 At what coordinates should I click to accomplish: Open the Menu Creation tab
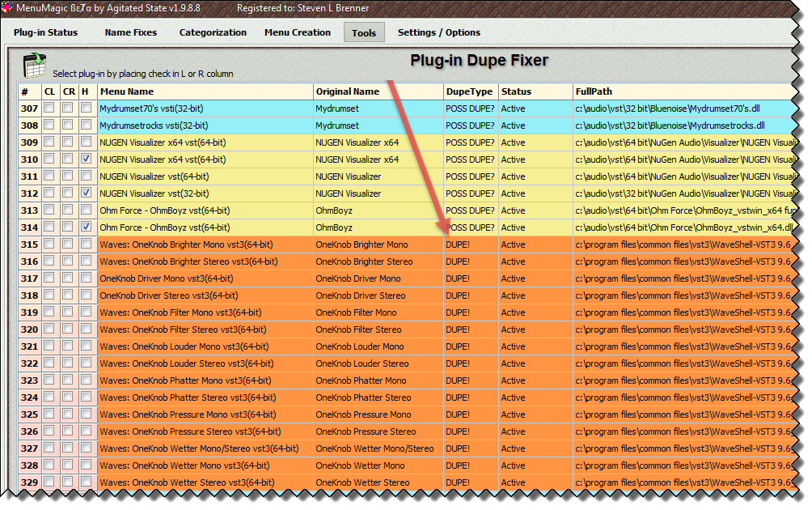[x=298, y=32]
